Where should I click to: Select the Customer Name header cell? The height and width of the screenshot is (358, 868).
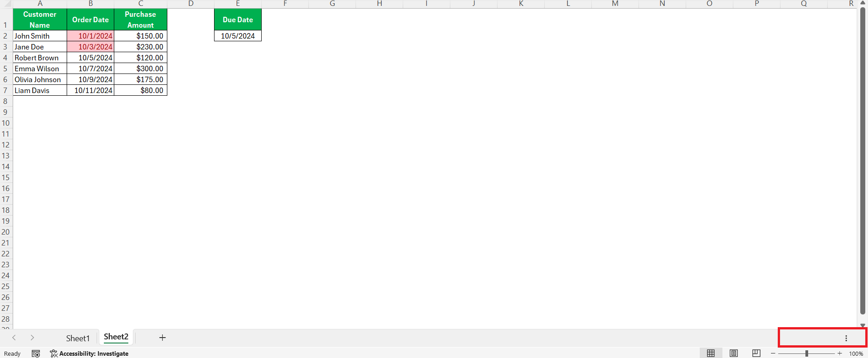point(40,20)
